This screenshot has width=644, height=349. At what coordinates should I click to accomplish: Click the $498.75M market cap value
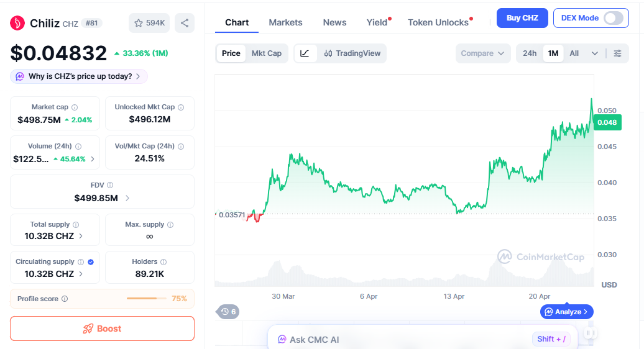point(39,120)
